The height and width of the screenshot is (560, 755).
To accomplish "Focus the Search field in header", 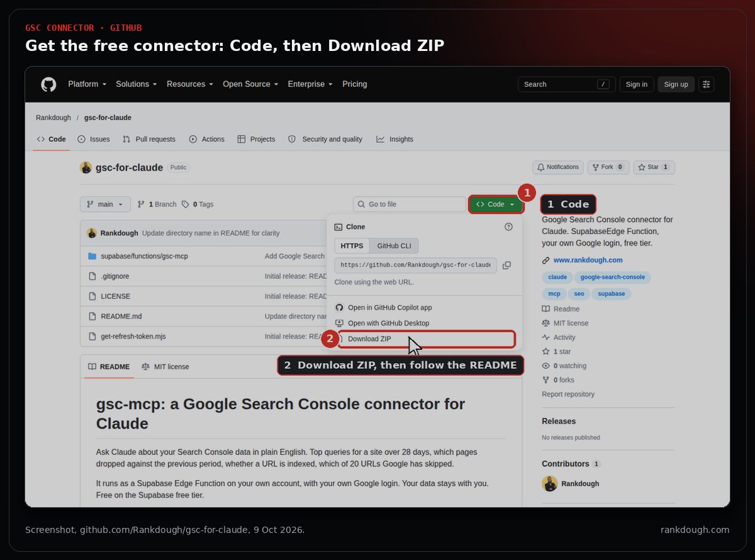I will (567, 84).
